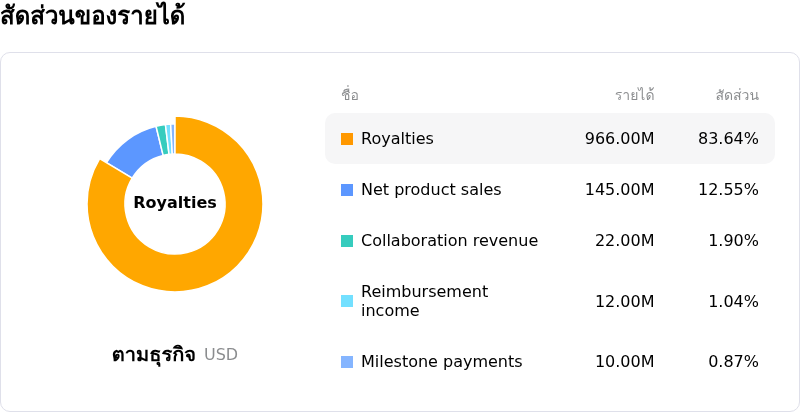Click the รายได้ column header
Screen dimensions: 800x412
tap(635, 95)
